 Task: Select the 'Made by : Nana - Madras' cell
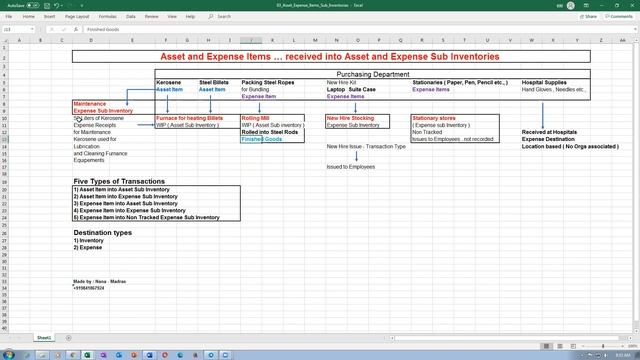pyautogui.click(x=100, y=282)
